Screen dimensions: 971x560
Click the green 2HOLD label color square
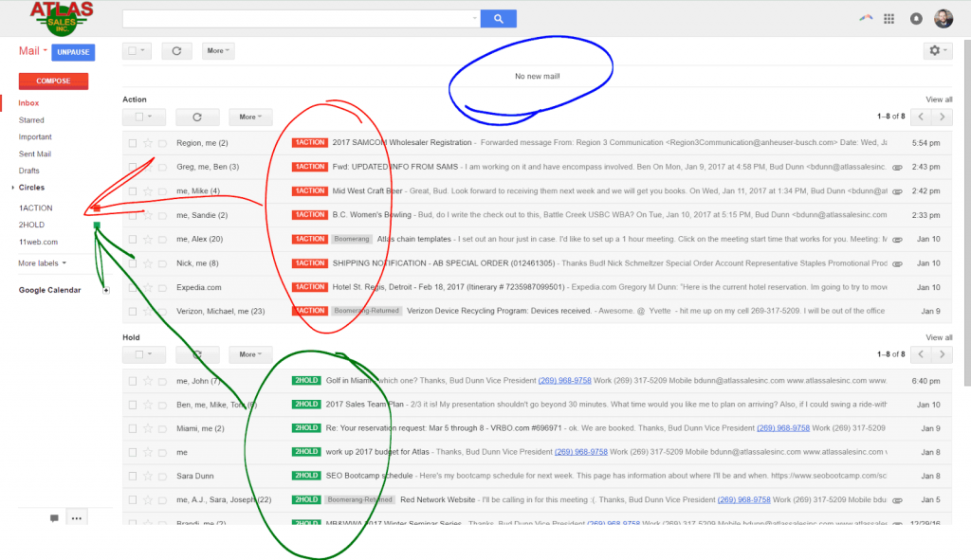(97, 226)
